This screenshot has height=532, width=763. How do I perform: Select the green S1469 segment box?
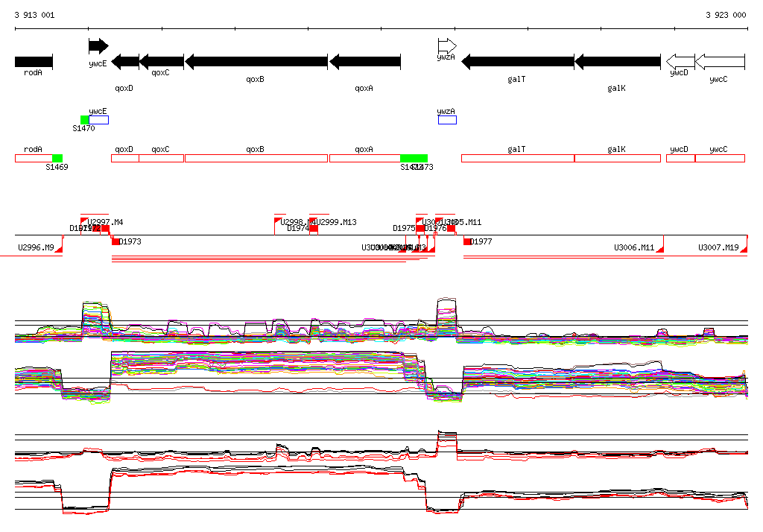[x=57, y=158]
